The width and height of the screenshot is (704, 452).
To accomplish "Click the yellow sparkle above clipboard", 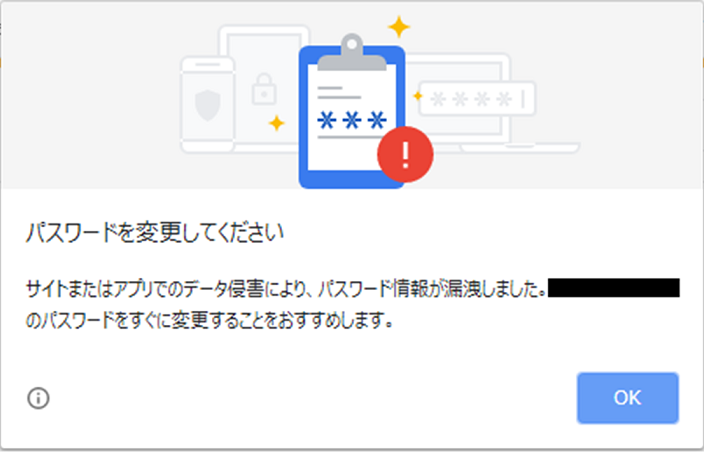I will tap(399, 27).
